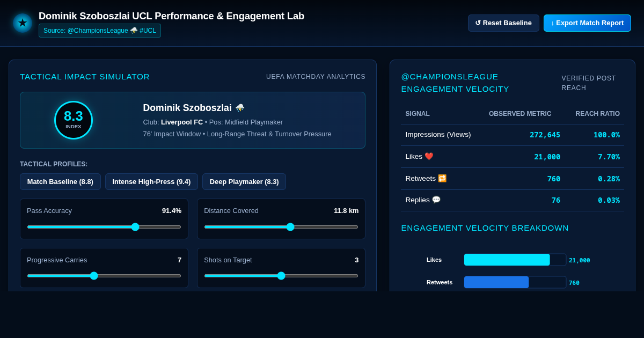The width and height of the screenshot is (644, 338).
Task: Click the Reset Baseline button
Action: coord(503,23)
